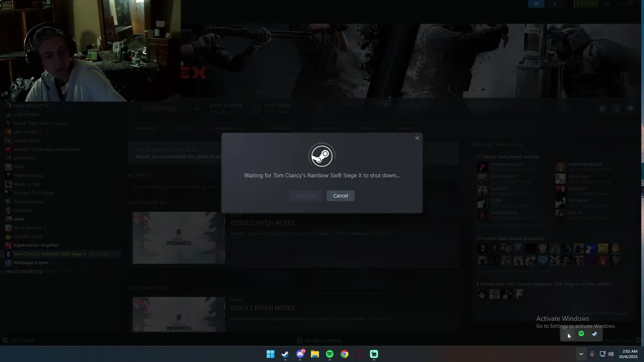This screenshot has height=362, width=644.
Task: Click the Phasmophobia game icon
Action: [9, 175]
